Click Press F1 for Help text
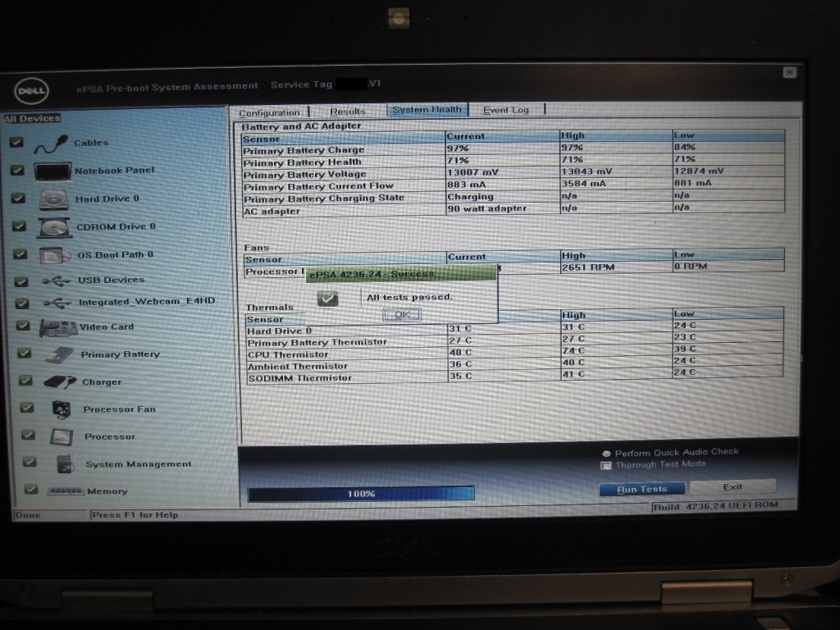Image resolution: width=840 pixels, height=630 pixels. coord(135,515)
